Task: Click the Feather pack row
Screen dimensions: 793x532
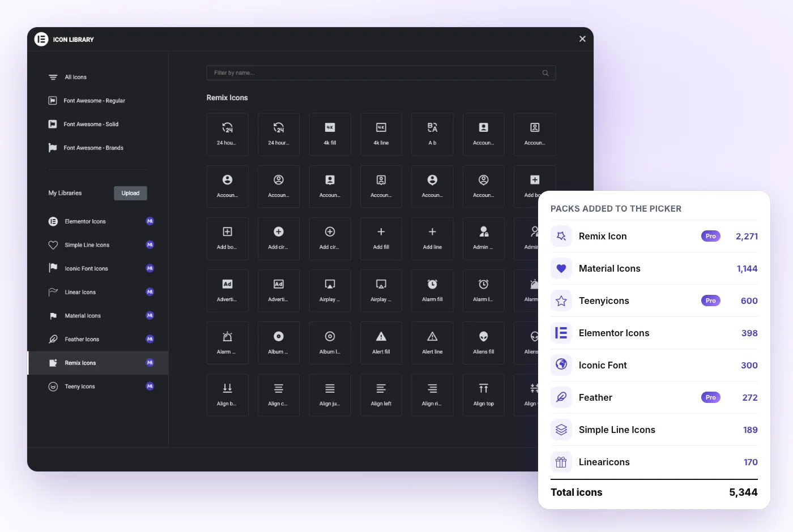Action: pyautogui.click(x=654, y=397)
